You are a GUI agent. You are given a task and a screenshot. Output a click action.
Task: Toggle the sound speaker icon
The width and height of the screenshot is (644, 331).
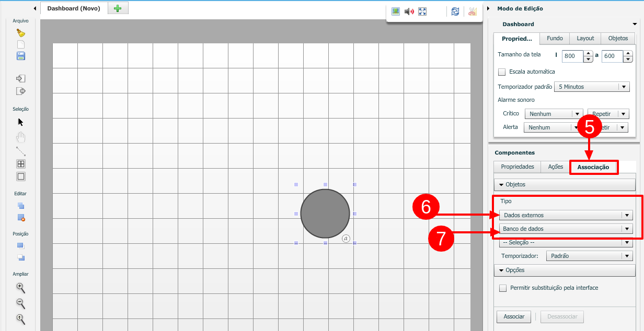(409, 11)
